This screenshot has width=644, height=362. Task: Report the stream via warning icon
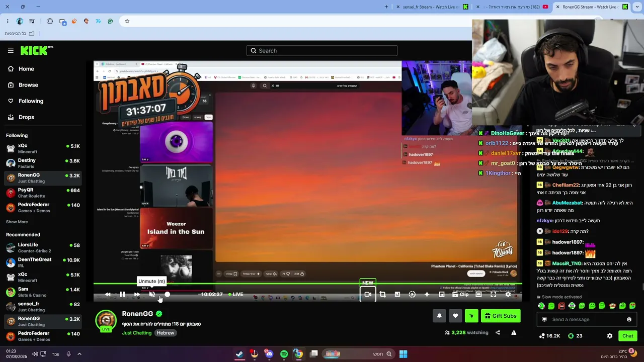(514, 332)
